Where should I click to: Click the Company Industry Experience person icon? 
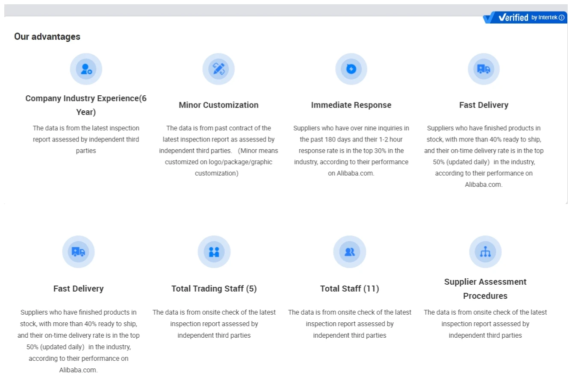pyautogui.click(x=86, y=69)
